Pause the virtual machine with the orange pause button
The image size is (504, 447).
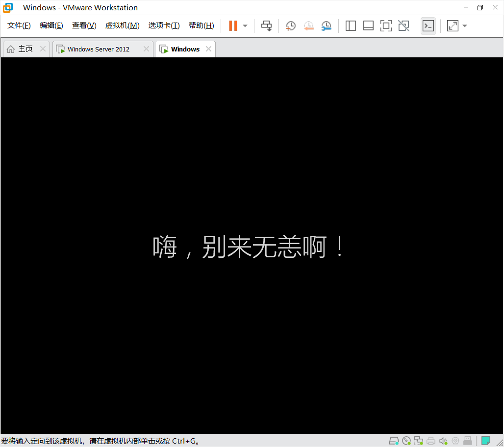tap(233, 25)
